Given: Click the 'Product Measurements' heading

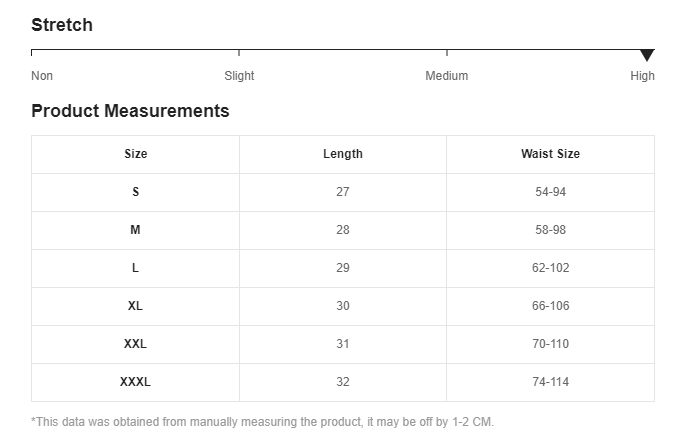Looking at the screenshot, I should coord(130,111).
